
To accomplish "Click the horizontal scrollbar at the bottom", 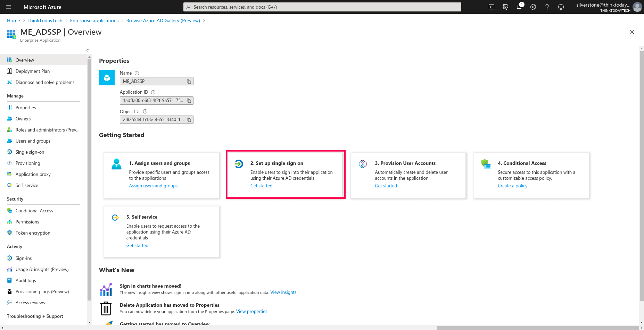I will 538,328.
